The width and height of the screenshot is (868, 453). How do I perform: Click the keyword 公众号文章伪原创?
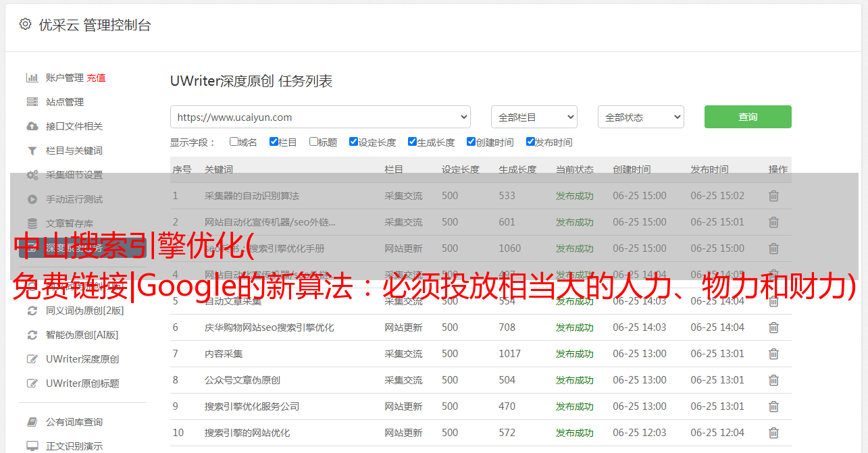pos(242,380)
